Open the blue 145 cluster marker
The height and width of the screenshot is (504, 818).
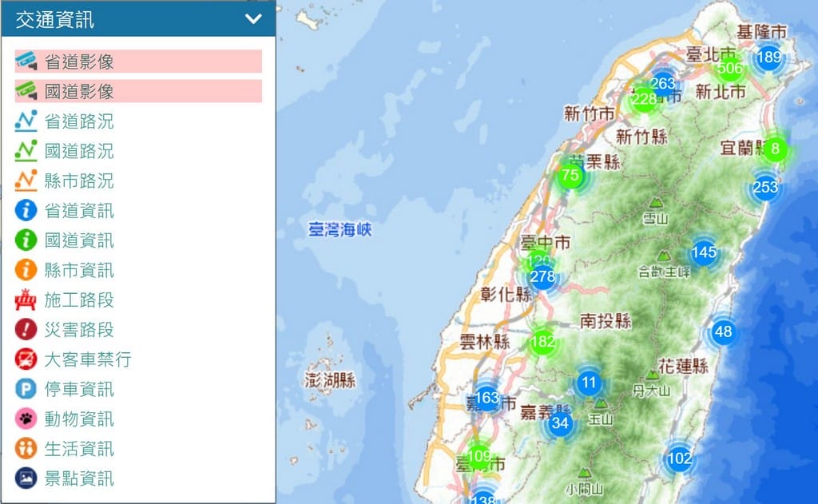tap(704, 252)
